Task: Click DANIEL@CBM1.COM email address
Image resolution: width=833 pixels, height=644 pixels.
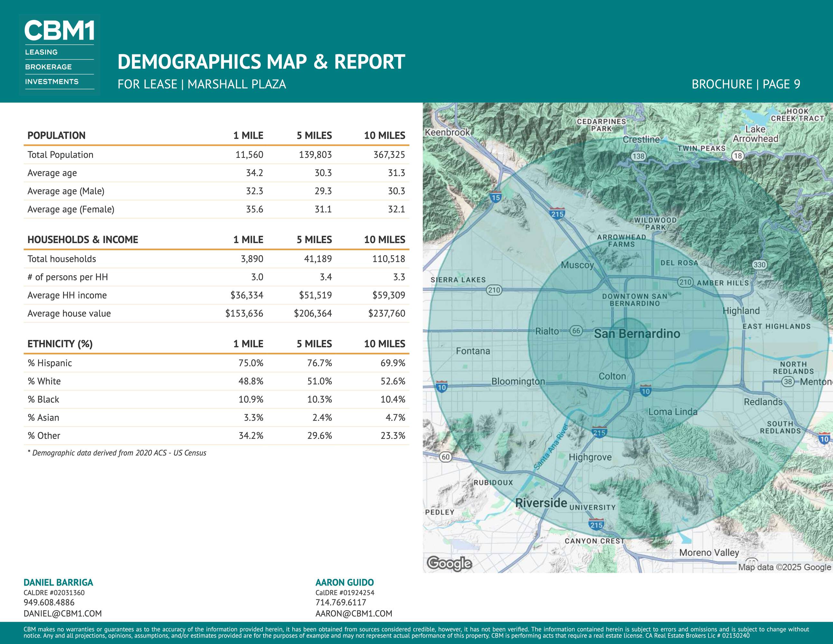Action: click(62, 613)
